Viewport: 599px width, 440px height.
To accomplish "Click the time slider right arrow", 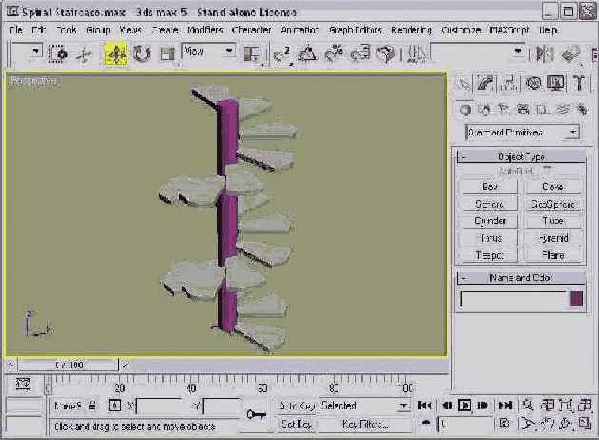I will tap(125, 365).
